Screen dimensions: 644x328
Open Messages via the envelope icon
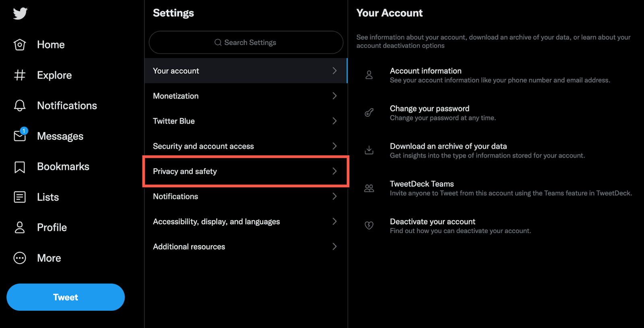20,136
